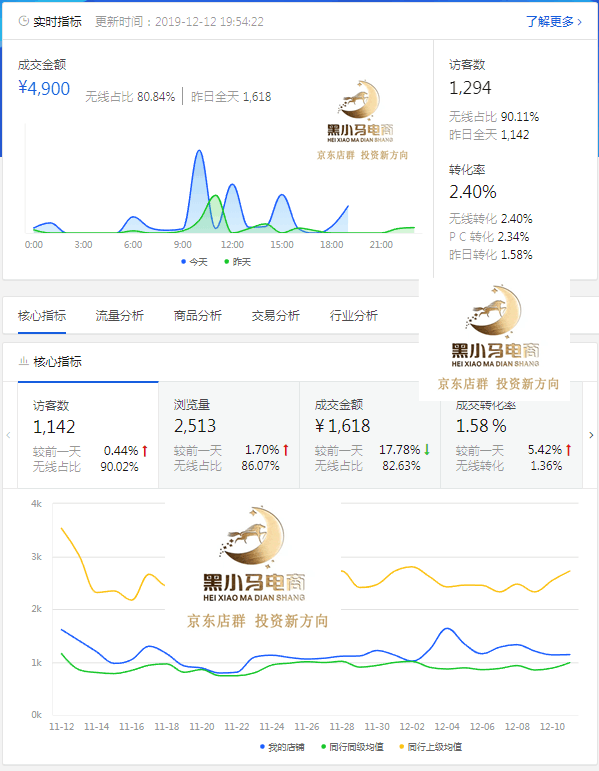The width and height of the screenshot is (599, 771).
Task: Toggle 我的店铺 legend in trend chart
Action: [x=282, y=747]
